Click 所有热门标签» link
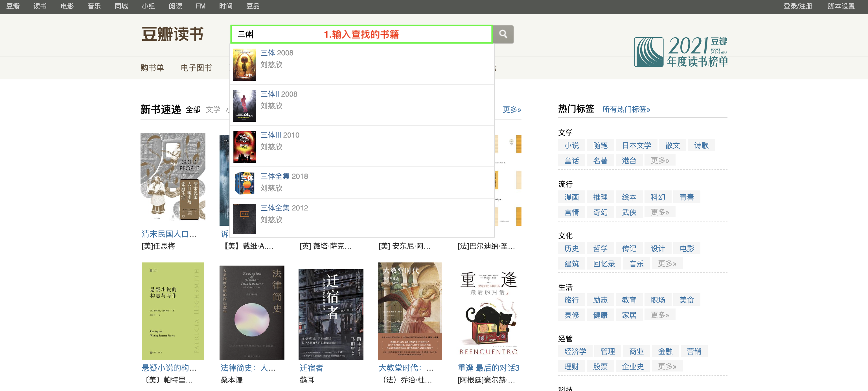 click(626, 109)
